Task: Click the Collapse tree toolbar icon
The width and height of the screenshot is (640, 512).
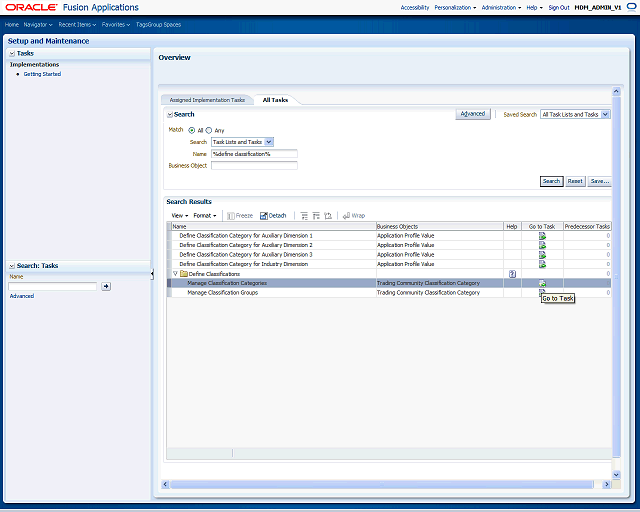Action: tap(316, 216)
